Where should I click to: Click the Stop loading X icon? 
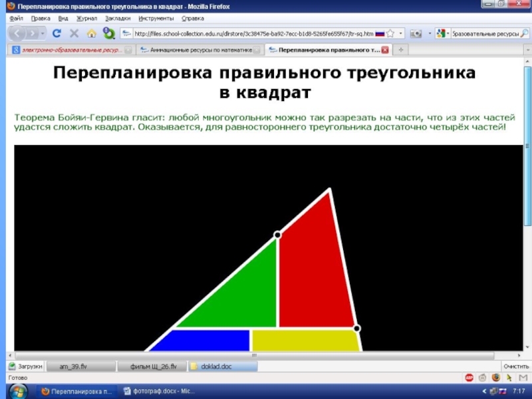74,33
